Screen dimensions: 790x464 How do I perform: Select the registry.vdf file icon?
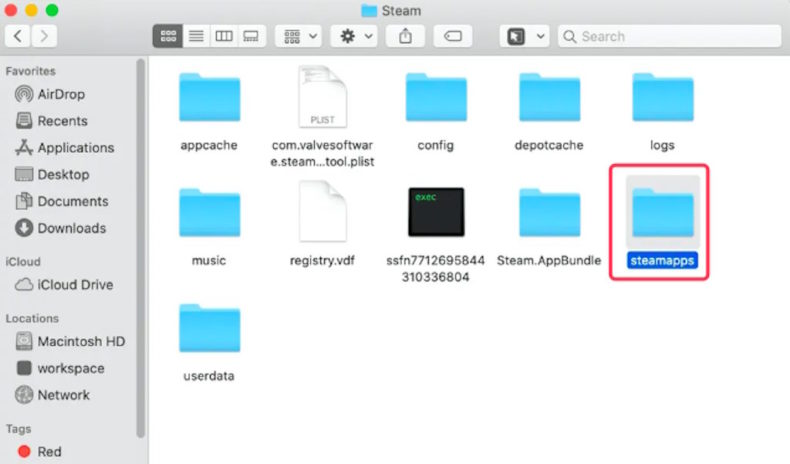(322, 212)
